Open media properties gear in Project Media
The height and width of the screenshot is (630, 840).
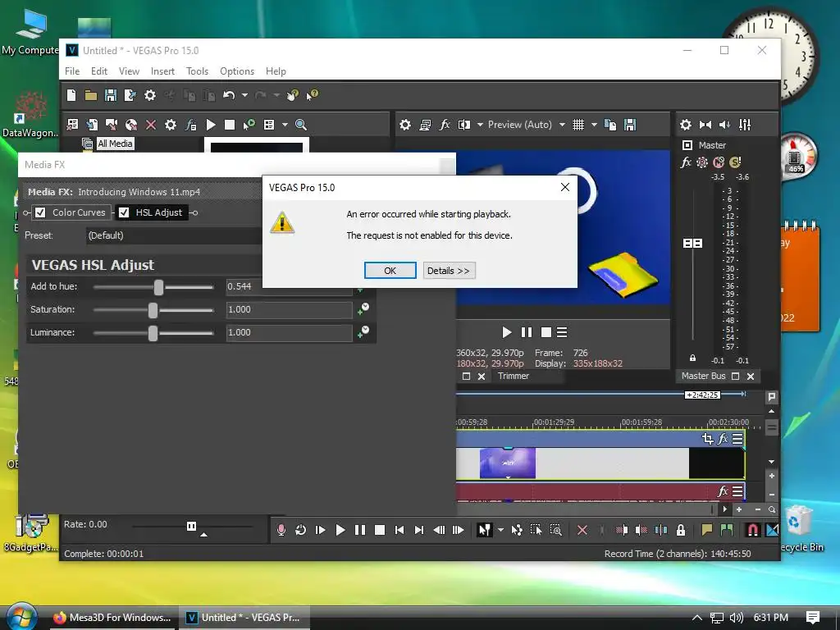tap(171, 125)
